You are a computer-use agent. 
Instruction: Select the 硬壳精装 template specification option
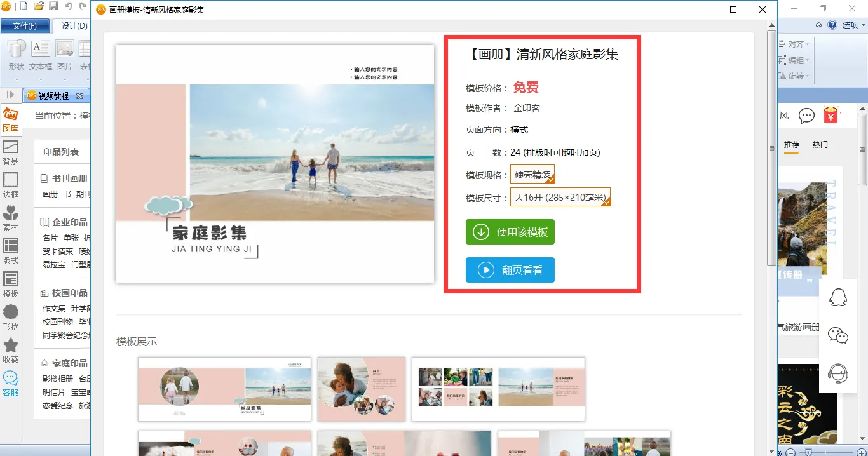pos(532,175)
